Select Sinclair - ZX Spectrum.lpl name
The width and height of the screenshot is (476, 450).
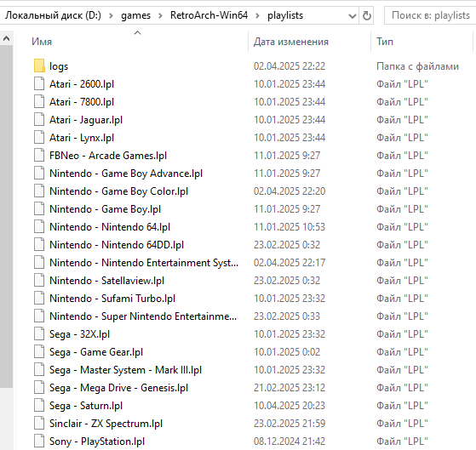pos(106,424)
